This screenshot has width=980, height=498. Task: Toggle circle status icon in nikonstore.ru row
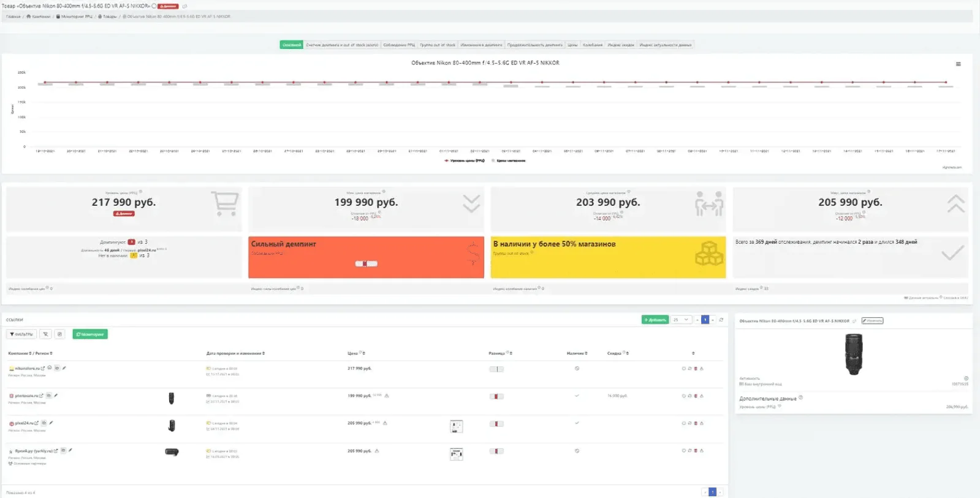(x=683, y=369)
